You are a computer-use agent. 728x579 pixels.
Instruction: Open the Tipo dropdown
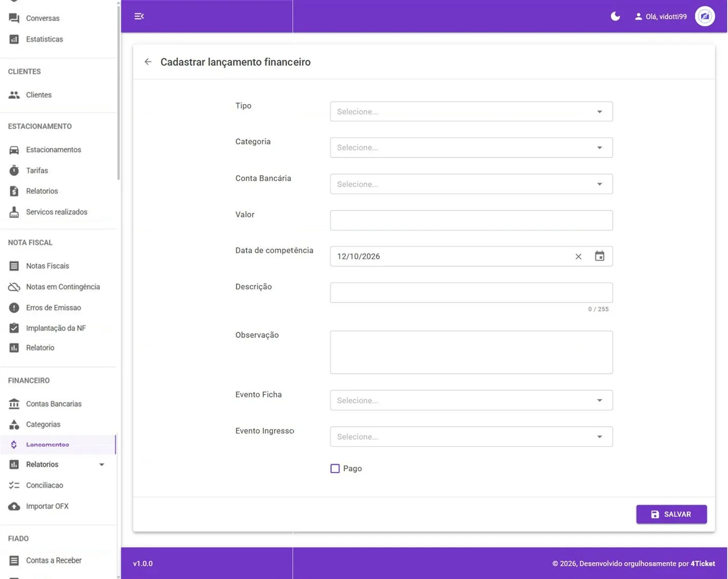click(x=471, y=111)
